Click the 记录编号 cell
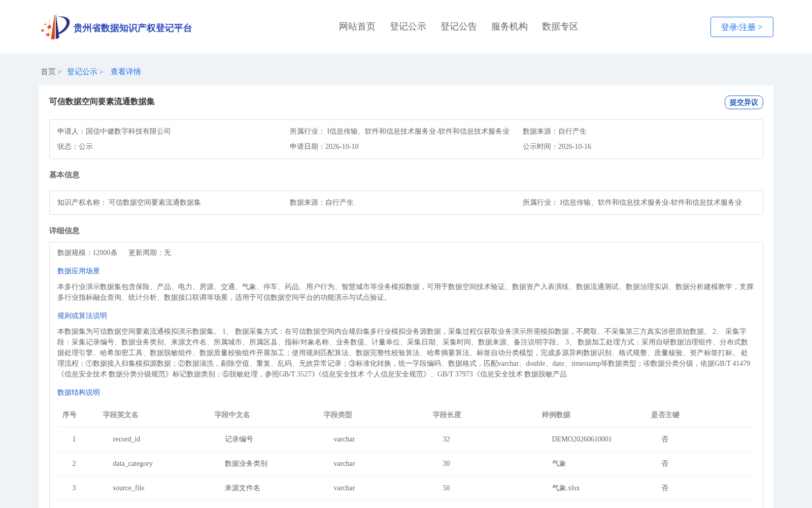812x508 pixels. click(x=239, y=439)
